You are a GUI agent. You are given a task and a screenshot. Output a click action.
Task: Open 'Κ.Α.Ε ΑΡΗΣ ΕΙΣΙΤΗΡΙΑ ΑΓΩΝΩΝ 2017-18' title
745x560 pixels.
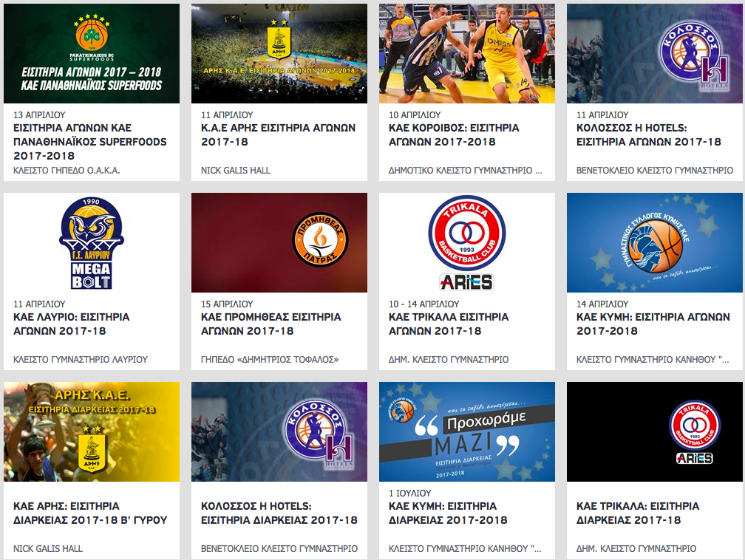278,134
